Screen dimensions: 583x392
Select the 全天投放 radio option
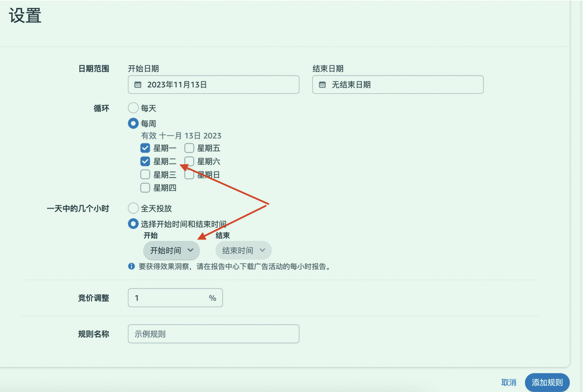pos(133,208)
